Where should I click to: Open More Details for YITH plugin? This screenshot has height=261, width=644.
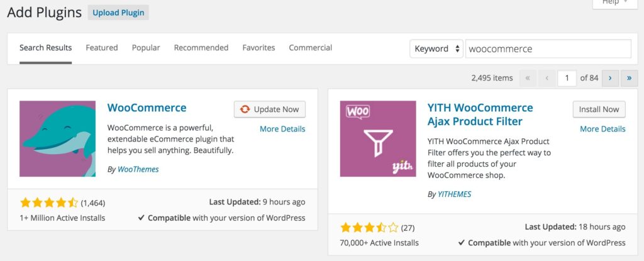602,129
